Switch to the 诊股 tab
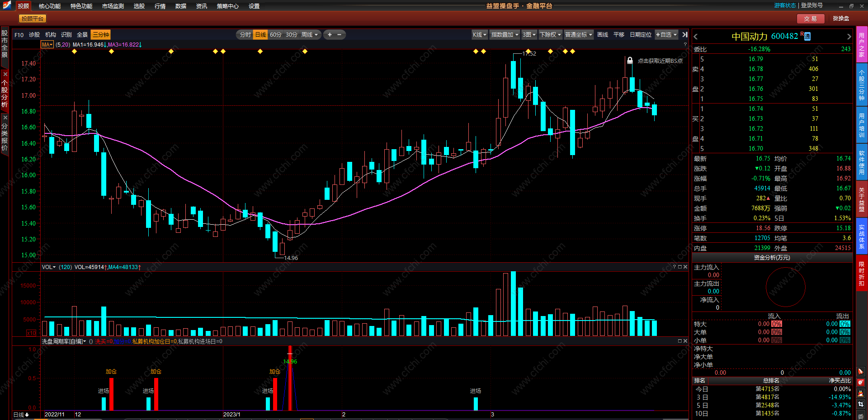The width and height of the screenshot is (868, 420). pos(34,35)
